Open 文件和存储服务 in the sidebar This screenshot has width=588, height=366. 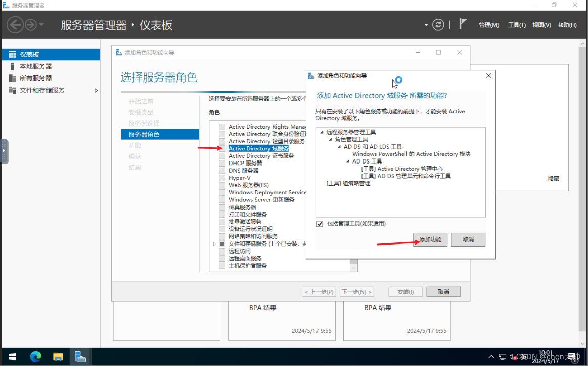coord(42,90)
